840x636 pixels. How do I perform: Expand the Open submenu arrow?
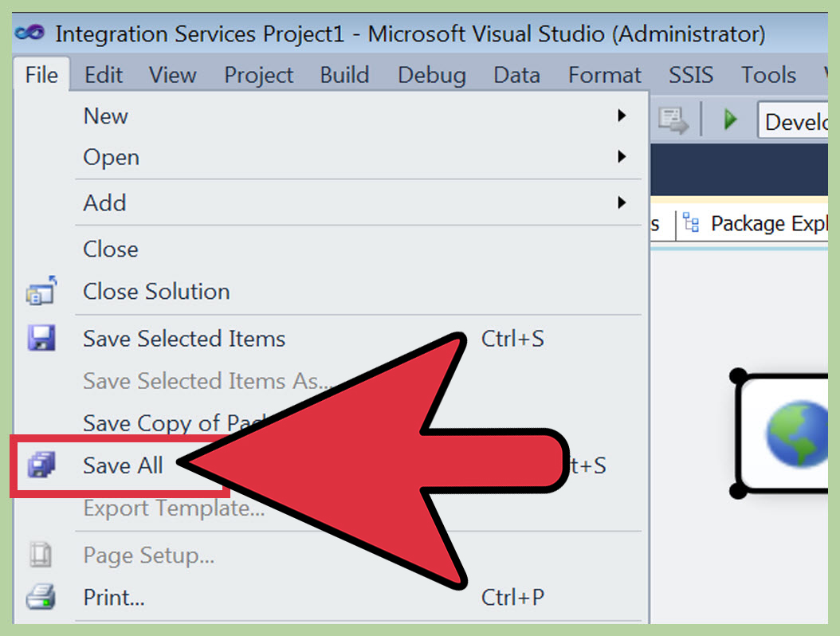(622, 158)
